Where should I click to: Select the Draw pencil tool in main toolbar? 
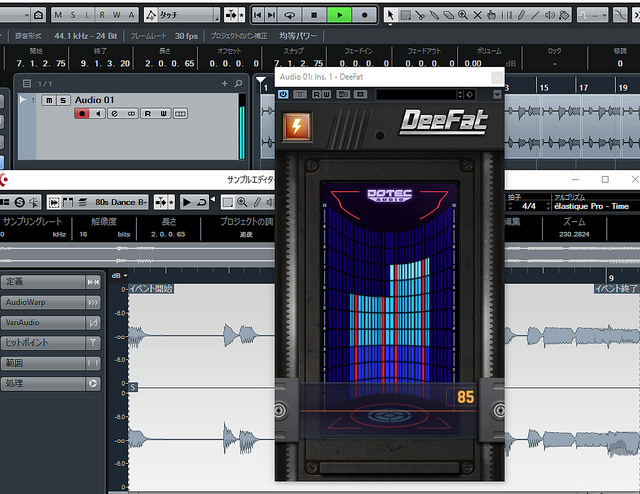[521, 16]
